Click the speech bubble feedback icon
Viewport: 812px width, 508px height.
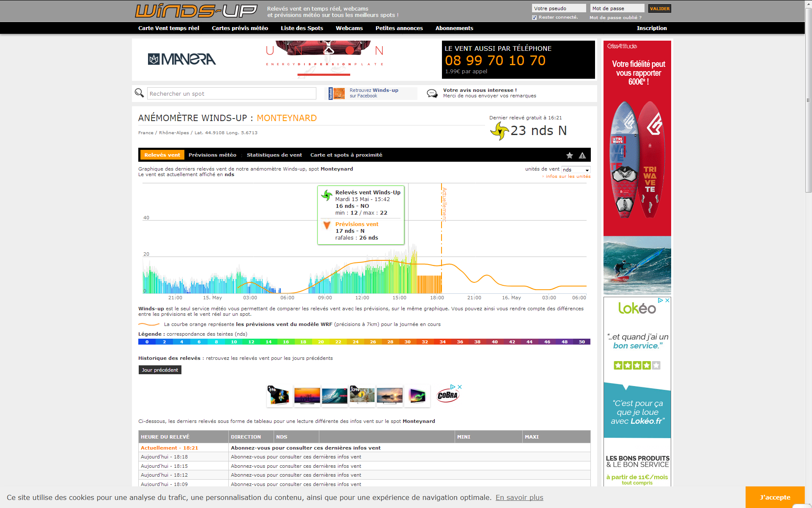point(432,93)
